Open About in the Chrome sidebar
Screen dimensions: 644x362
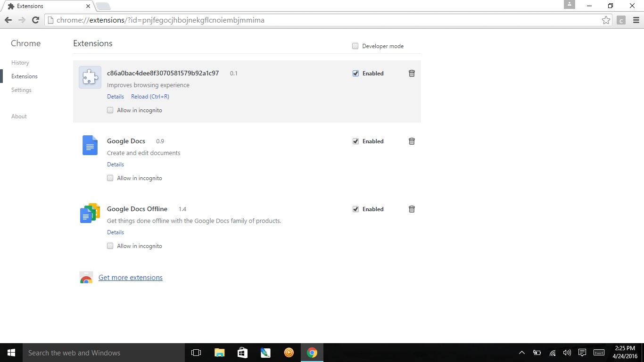pyautogui.click(x=19, y=116)
